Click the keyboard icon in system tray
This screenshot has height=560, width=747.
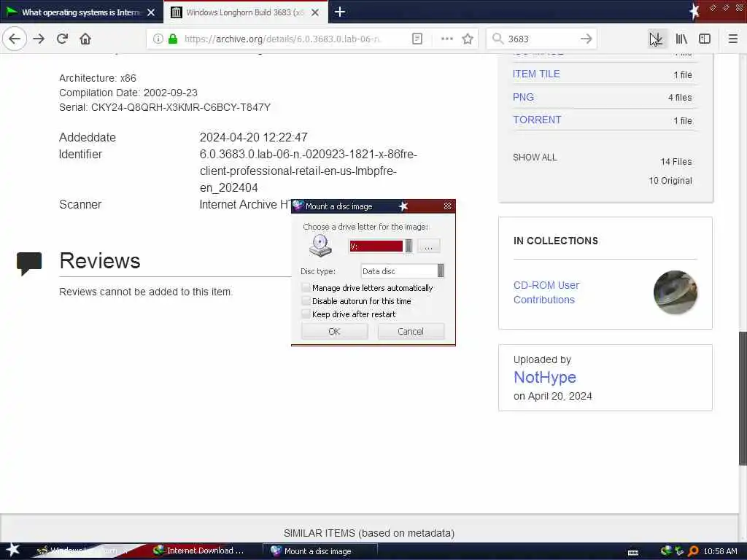(633, 553)
